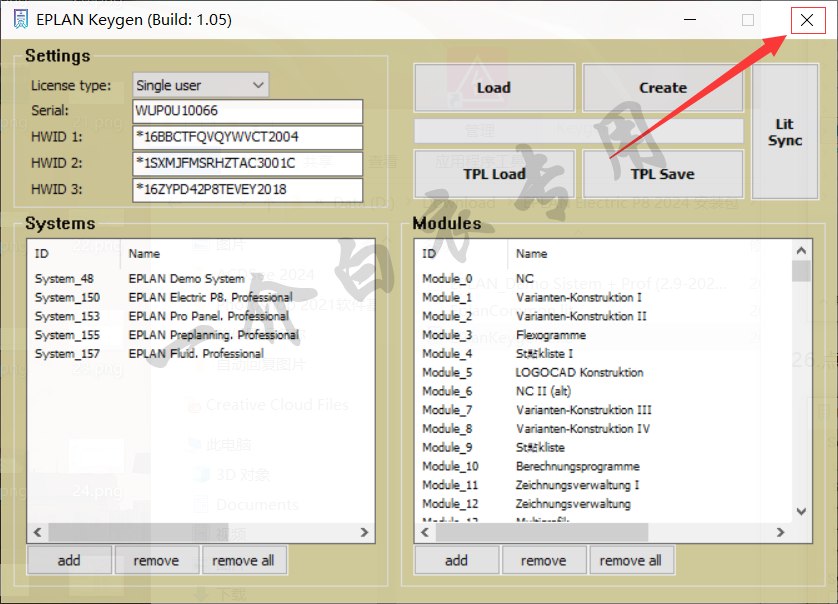Click Systems horizontal scroll right arrow

point(364,532)
